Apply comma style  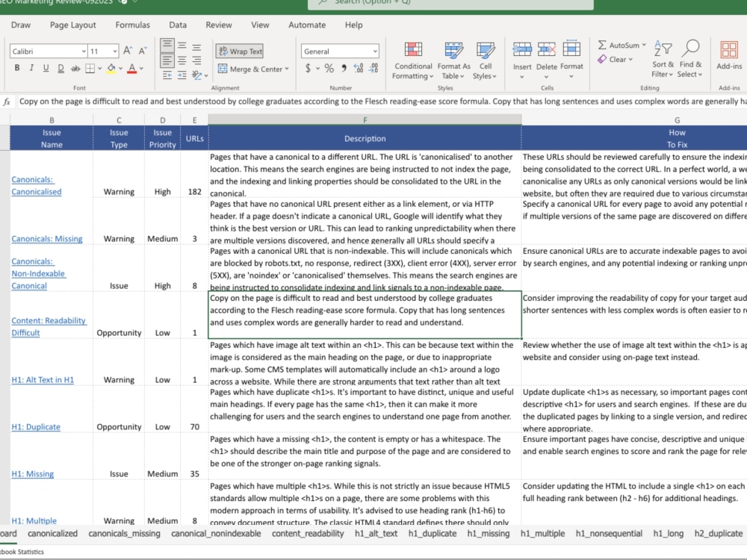344,68
